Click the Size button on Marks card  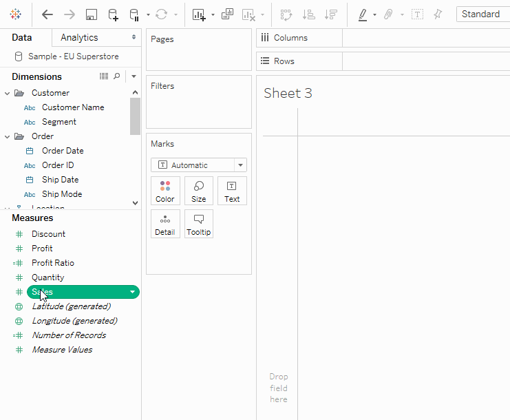click(198, 191)
